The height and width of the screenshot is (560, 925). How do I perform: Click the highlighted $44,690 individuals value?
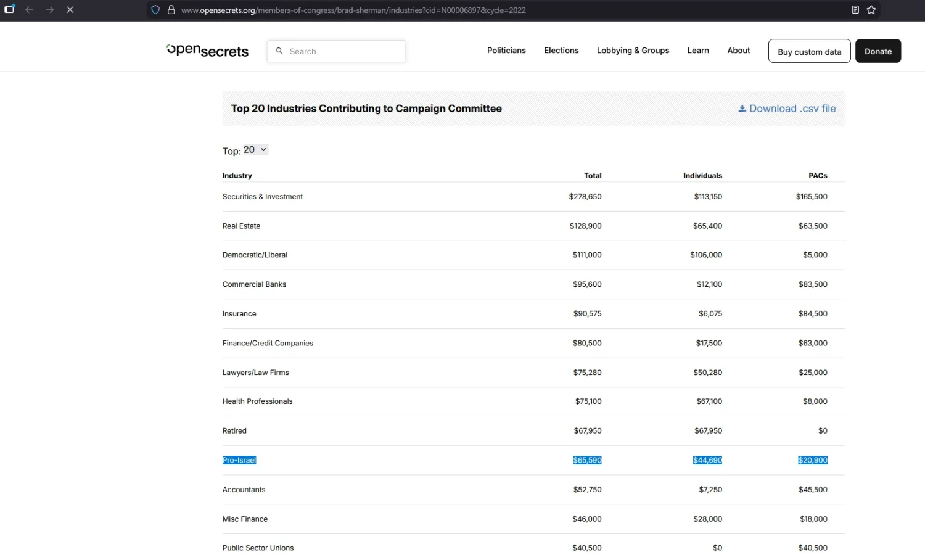(x=707, y=460)
